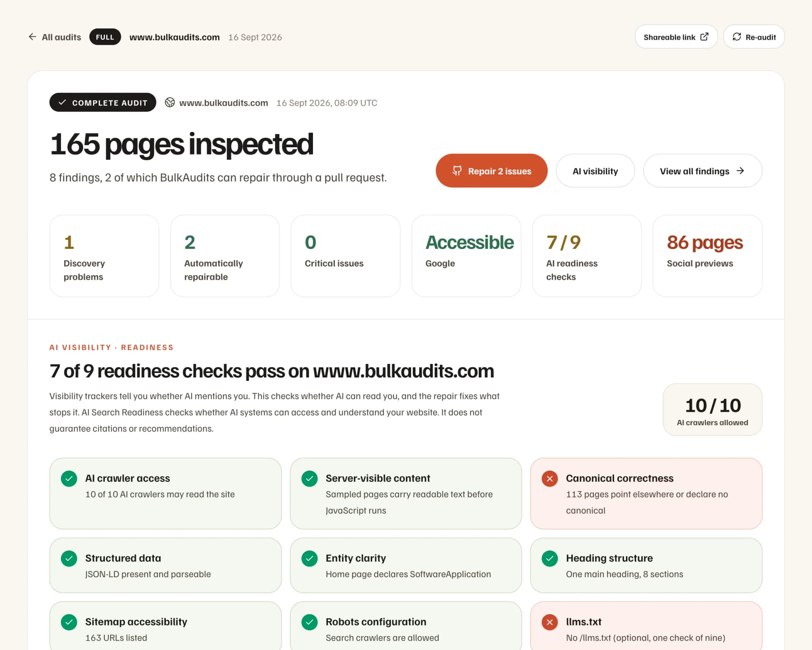Click the red X on llms.txt

549,622
